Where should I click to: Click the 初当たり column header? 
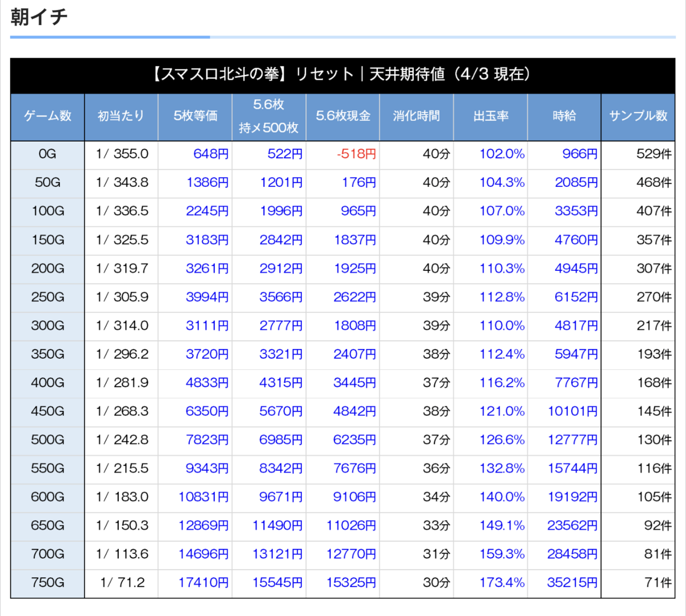pyautogui.click(x=121, y=116)
